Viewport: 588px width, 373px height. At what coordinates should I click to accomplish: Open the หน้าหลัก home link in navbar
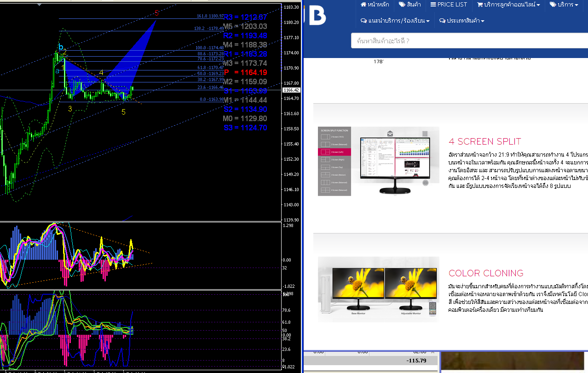(x=375, y=5)
